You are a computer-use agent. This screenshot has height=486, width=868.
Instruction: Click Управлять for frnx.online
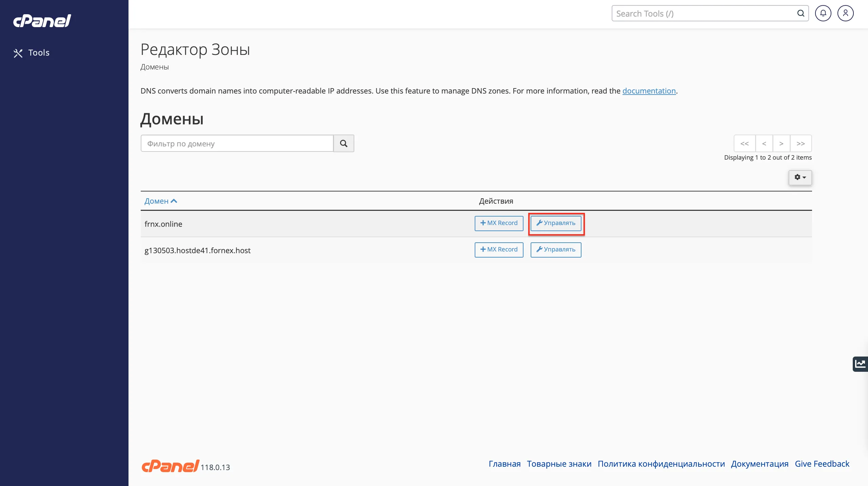coord(556,223)
